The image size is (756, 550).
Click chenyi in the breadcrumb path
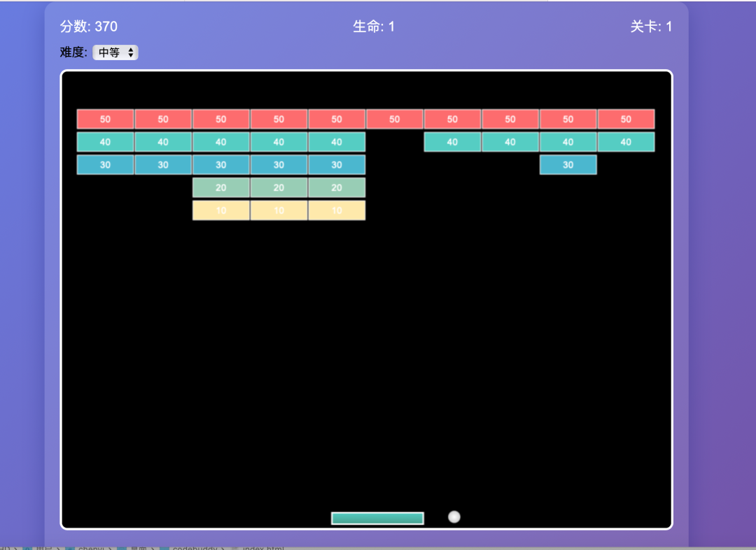pos(91,549)
